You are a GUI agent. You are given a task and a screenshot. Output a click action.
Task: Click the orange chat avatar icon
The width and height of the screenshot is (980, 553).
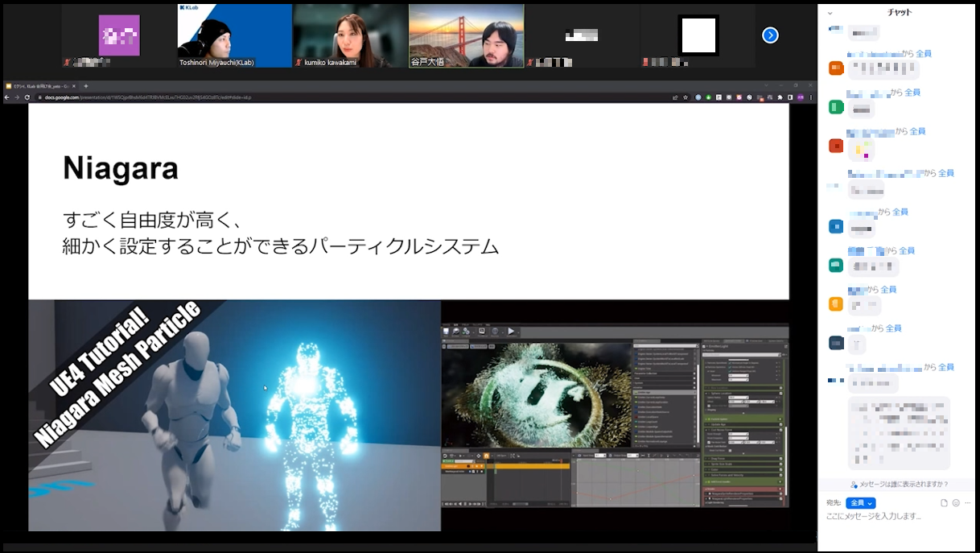[x=836, y=68]
